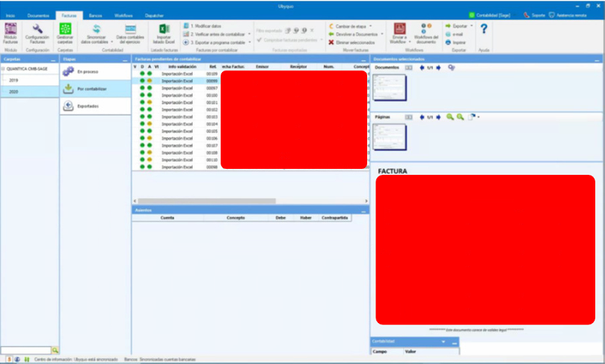
Task: Open Enviar a Workflow dropdown arrow
Action: [409, 42]
